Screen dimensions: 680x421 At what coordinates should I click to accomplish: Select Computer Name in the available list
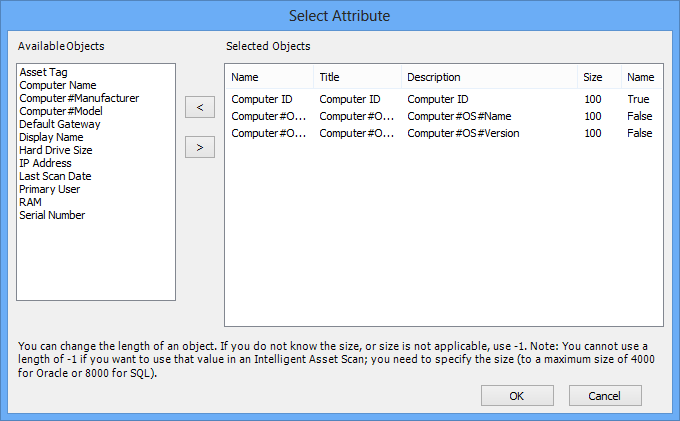coord(58,85)
